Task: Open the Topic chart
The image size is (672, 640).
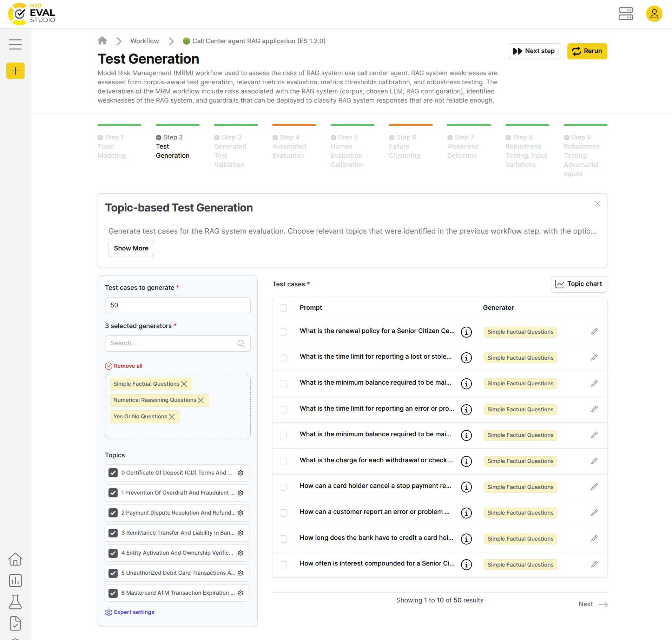Action: click(579, 284)
